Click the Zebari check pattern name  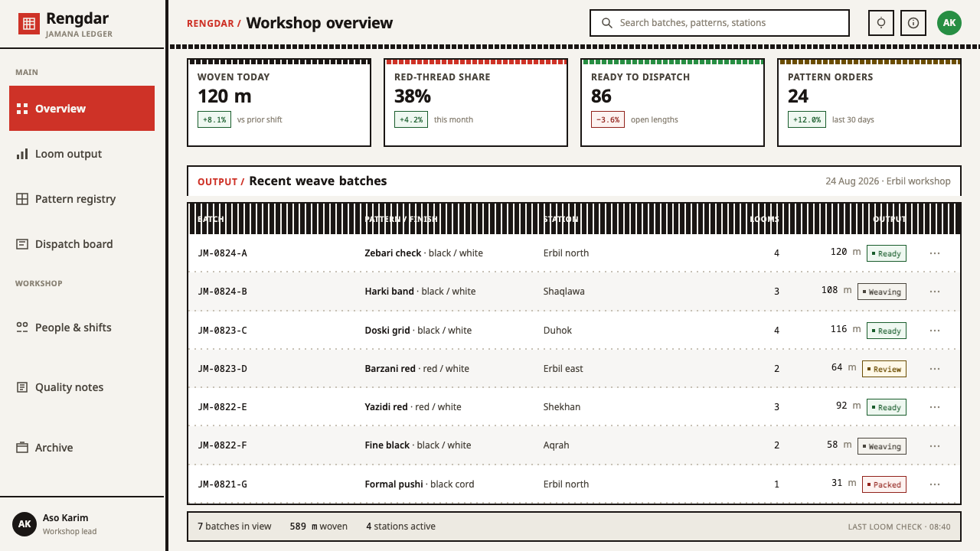394,253
